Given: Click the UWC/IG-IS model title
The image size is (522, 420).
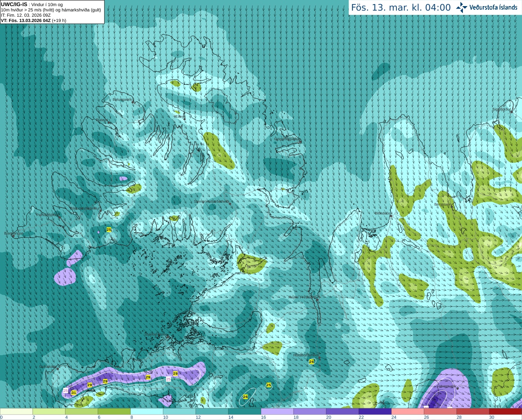Looking at the screenshot, I should [14, 4].
